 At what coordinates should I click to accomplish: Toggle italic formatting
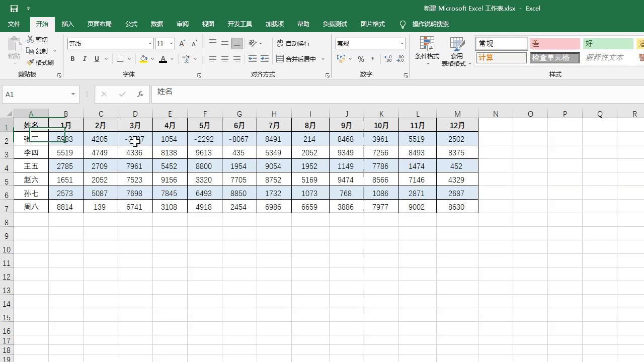point(84,59)
